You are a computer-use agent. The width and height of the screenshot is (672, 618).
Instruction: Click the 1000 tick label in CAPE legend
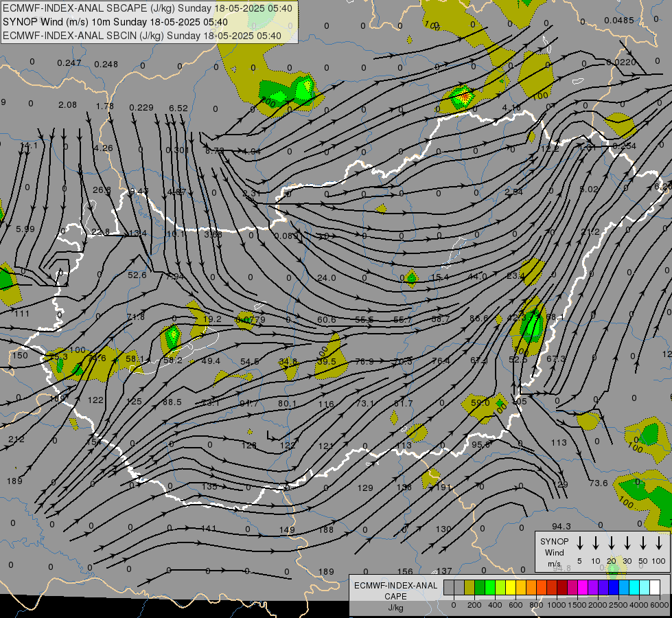coord(557,605)
